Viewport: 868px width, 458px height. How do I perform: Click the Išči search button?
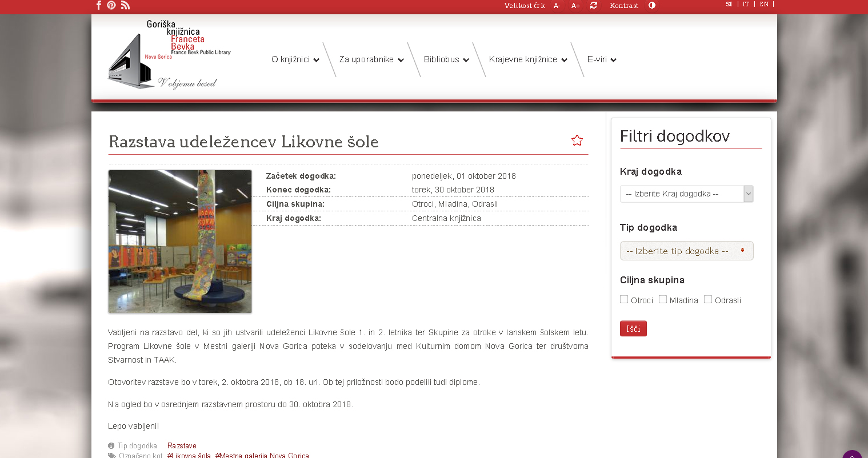pyautogui.click(x=633, y=329)
